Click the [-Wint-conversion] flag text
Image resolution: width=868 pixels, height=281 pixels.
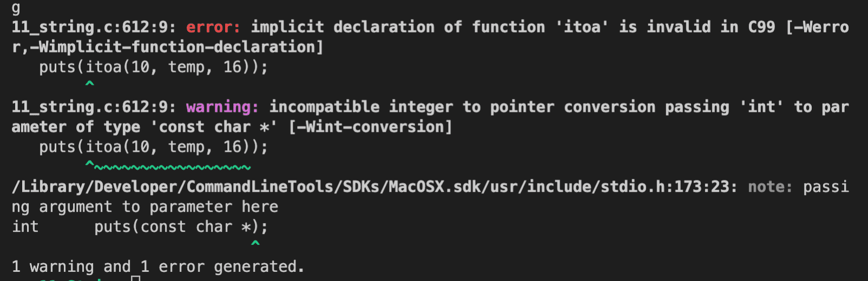point(370,127)
